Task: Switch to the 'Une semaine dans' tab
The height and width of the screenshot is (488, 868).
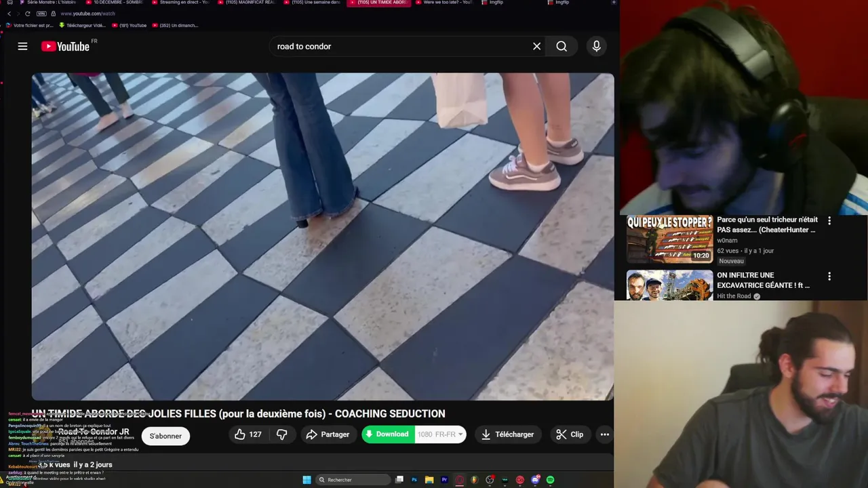Action: pyautogui.click(x=312, y=3)
